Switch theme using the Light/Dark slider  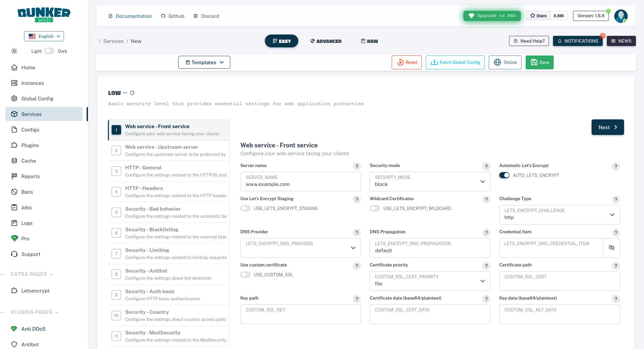click(x=49, y=50)
